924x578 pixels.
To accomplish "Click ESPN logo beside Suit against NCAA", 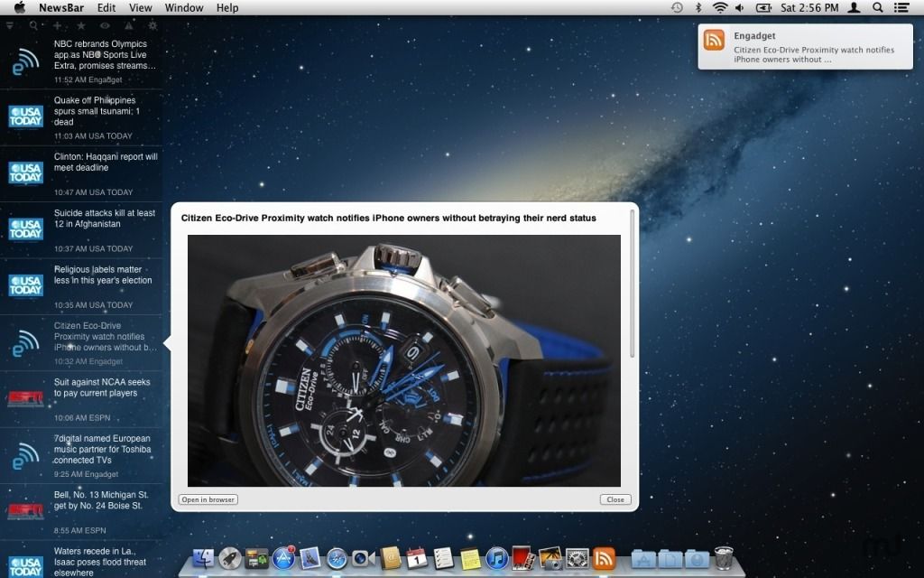I will 25,398.
